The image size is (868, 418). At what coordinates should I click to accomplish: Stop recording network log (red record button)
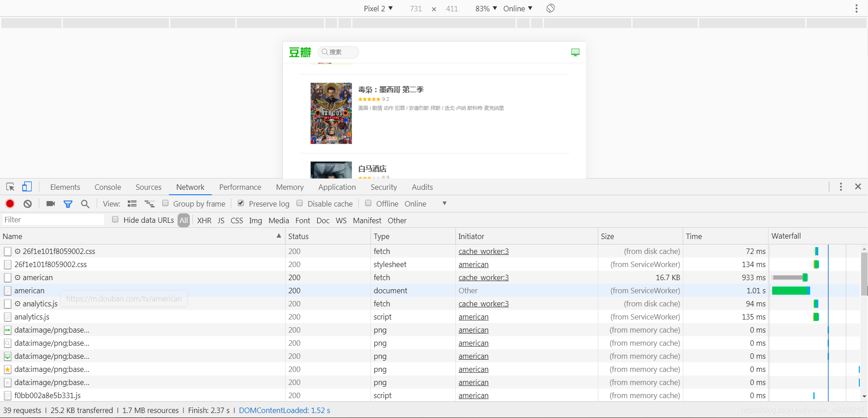point(10,204)
